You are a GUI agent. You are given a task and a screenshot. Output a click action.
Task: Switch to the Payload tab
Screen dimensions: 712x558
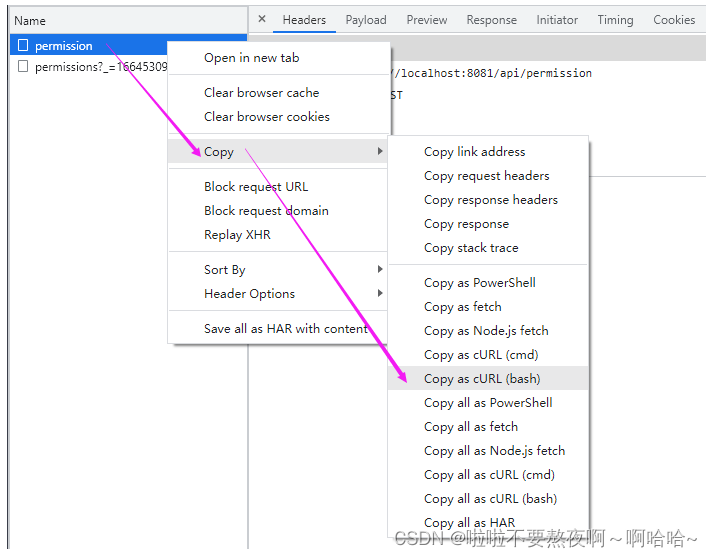pyautogui.click(x=366, y=20)
